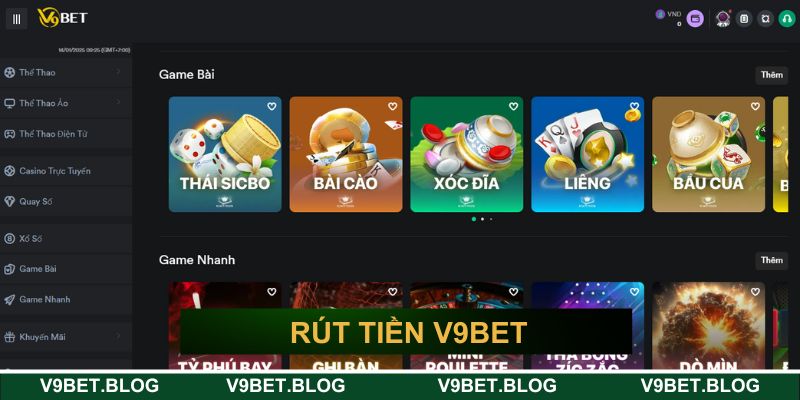Click Thêm button next to Game Bài
The image size is (800, 400).
(771, 75)
